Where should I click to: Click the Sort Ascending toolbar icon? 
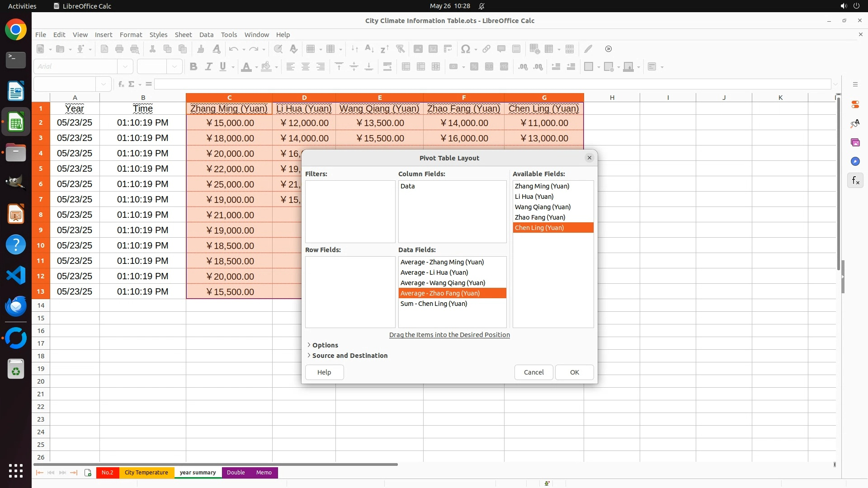tap(369, 49)
